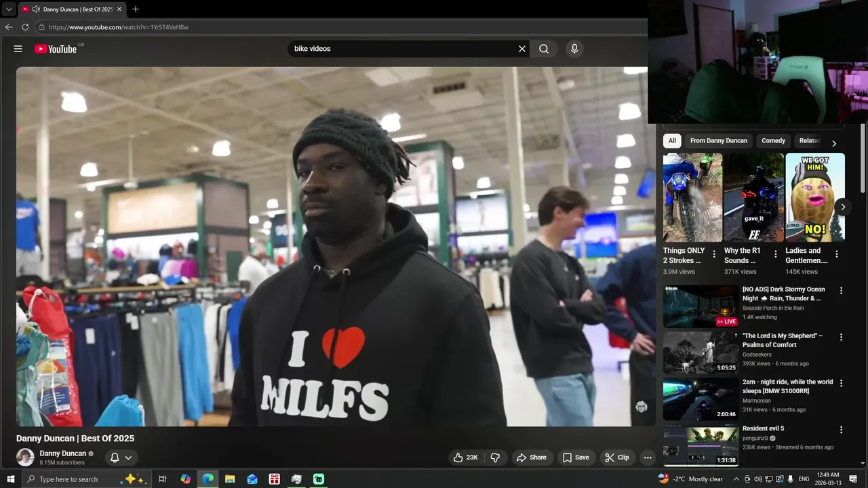Open File Explorer from the taskbar
The width and height of the screenshot is (868, 488).
pyautogui.click(x=230, y=479)
